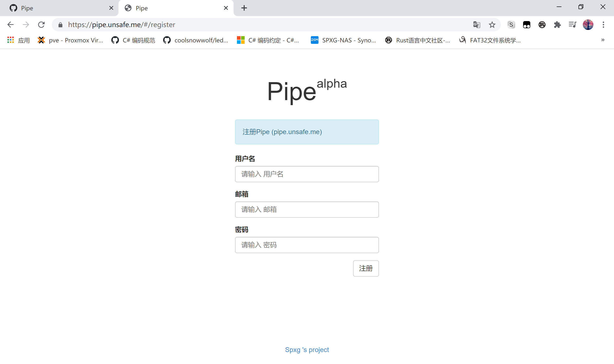This screenshot has height=364, width=614.
Task: Open the Extensions puzzle icon
Action: 557,24
